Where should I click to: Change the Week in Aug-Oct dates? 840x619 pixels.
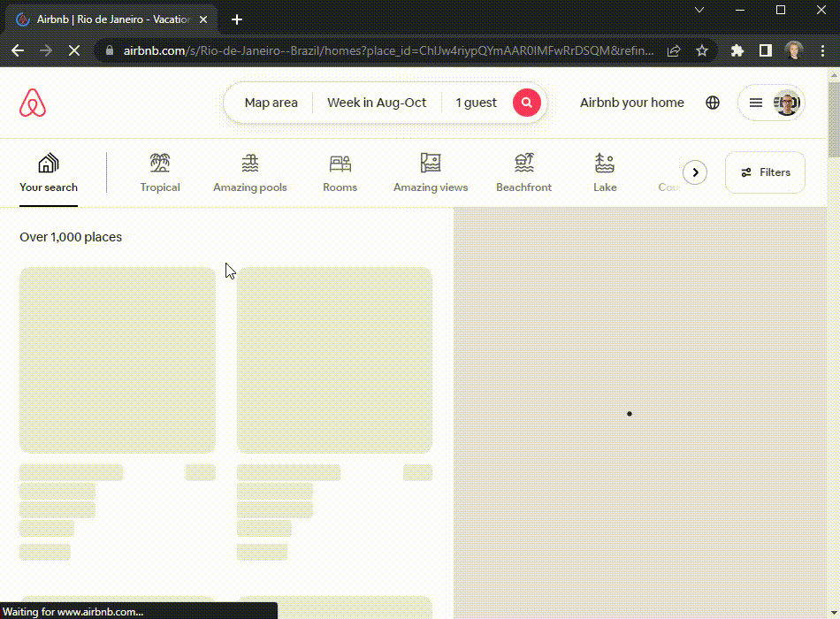pos(377,103)
